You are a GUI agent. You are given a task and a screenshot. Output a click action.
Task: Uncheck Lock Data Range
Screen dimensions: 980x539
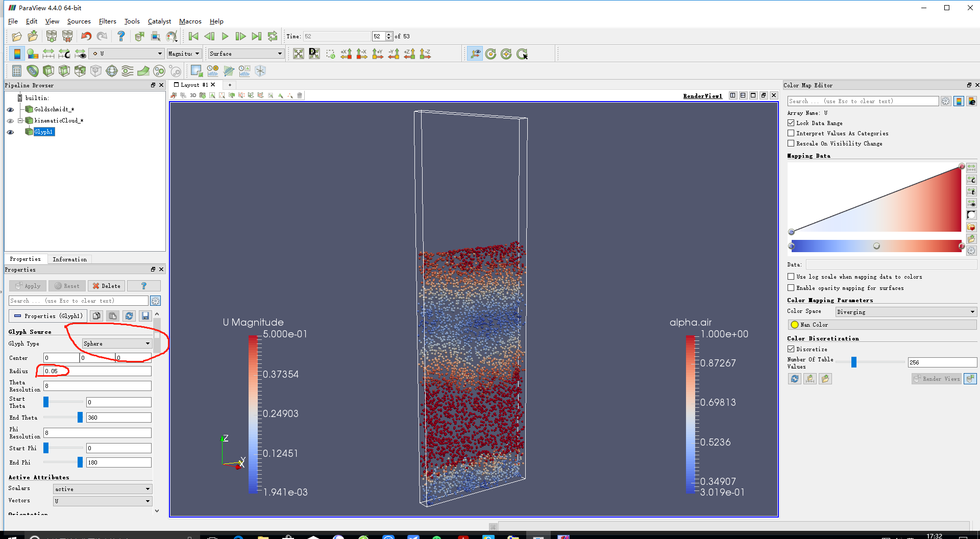(x=791, y=123)
